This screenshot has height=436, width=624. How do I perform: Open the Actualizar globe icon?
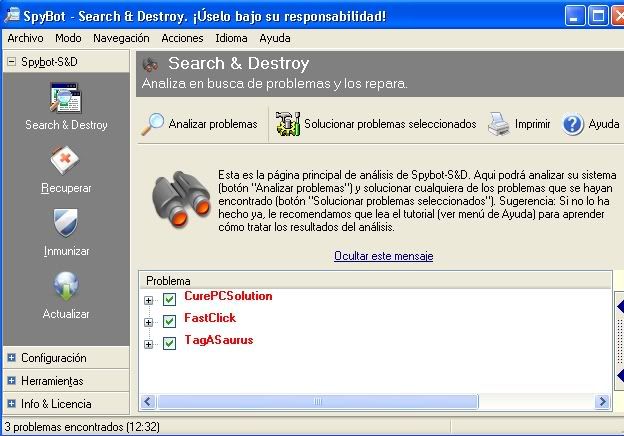pos(66,286)
